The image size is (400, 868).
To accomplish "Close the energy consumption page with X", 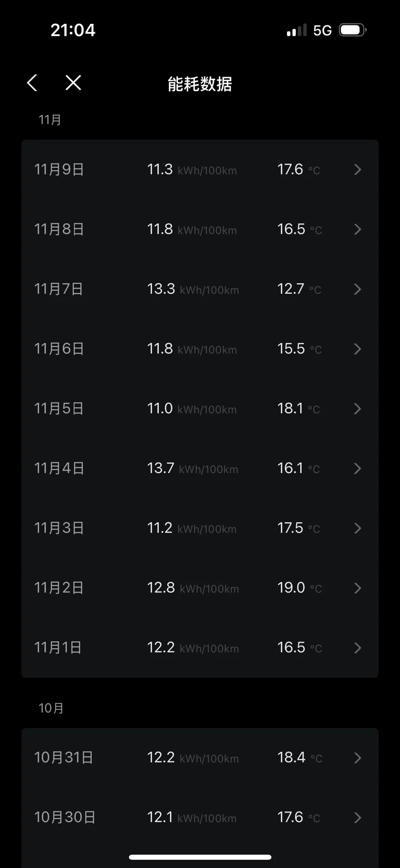I will [x=73, y=83].
